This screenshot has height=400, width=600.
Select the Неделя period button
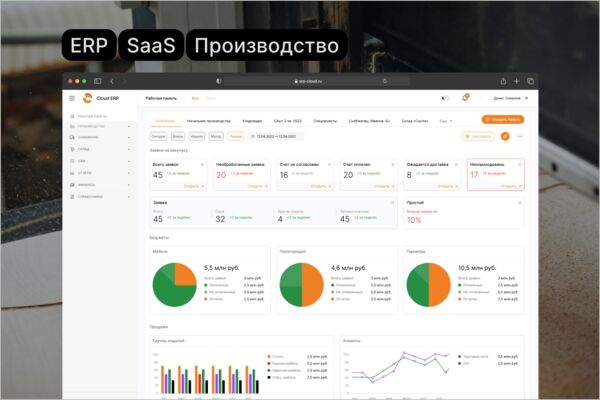tap(197, 136)
